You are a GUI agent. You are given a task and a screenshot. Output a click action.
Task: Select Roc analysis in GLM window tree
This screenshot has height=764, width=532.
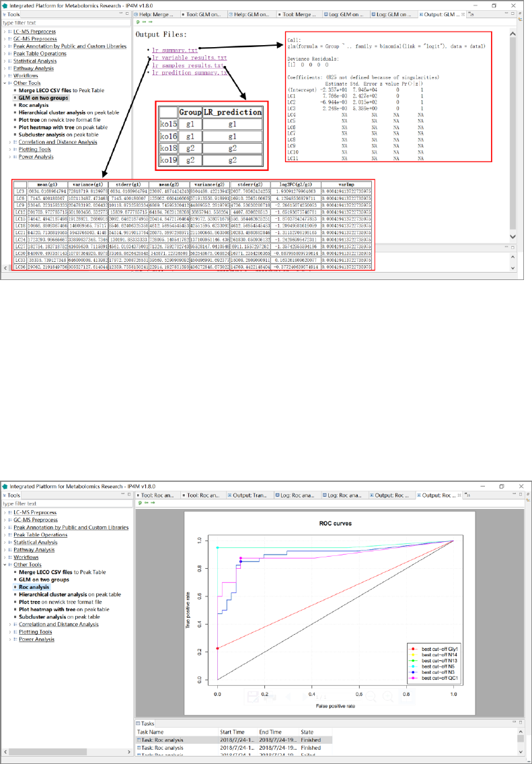(34, 105)
